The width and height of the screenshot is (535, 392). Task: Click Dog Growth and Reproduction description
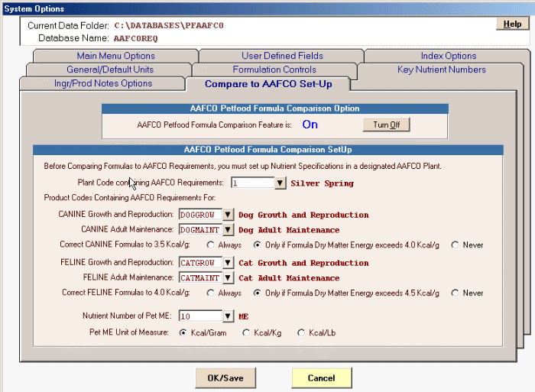[x=303, y=215]
